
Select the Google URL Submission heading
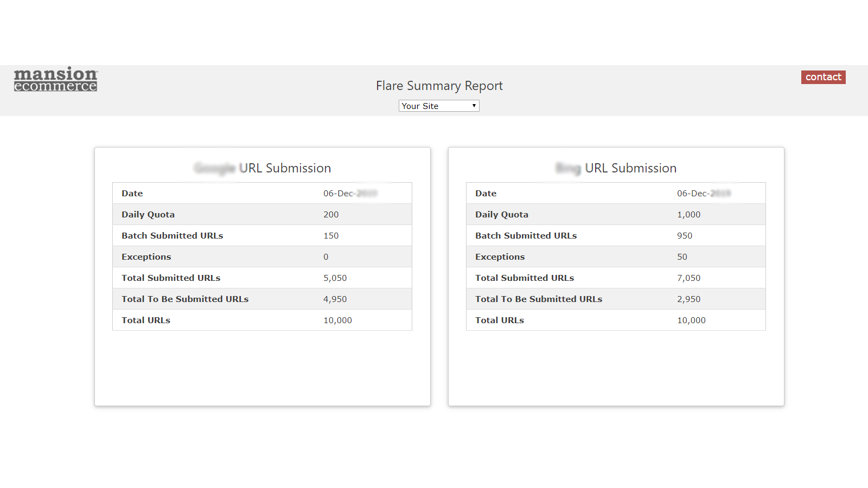click(x=263, y=168)
